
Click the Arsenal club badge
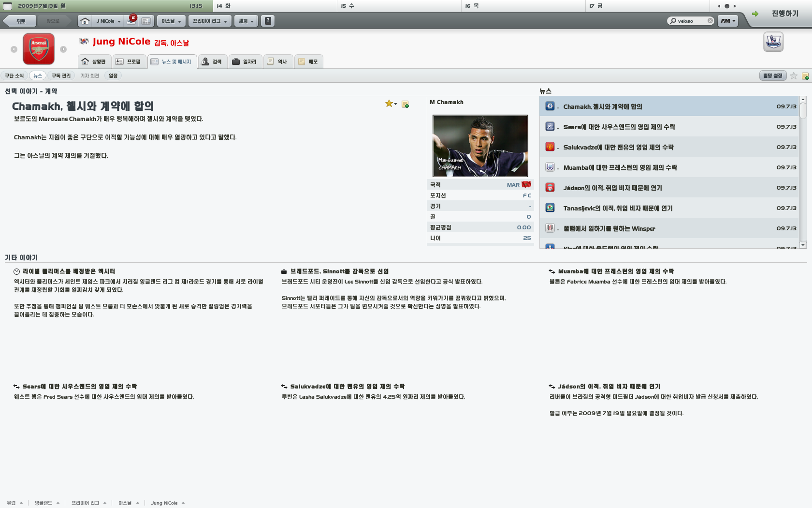click(x=39, y=49)
